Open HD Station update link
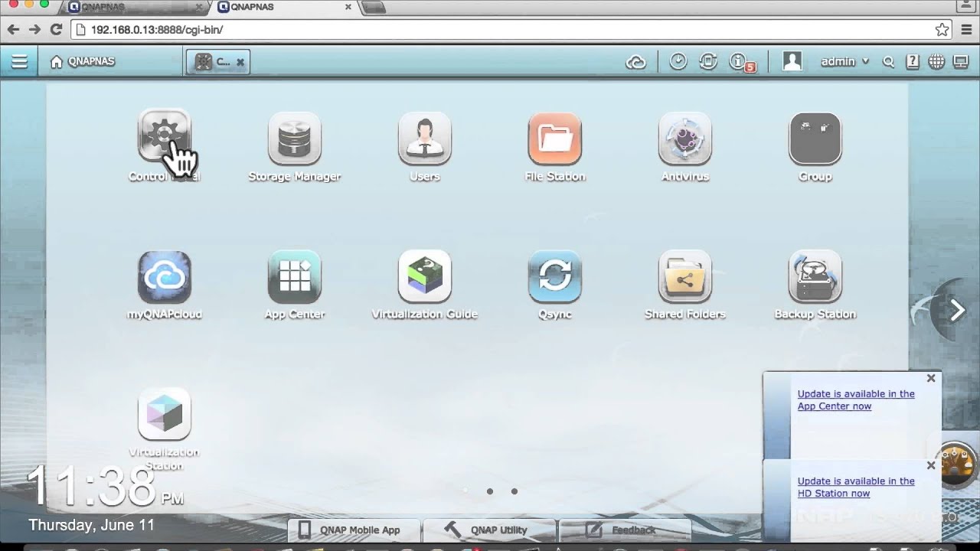 (856, 487)
